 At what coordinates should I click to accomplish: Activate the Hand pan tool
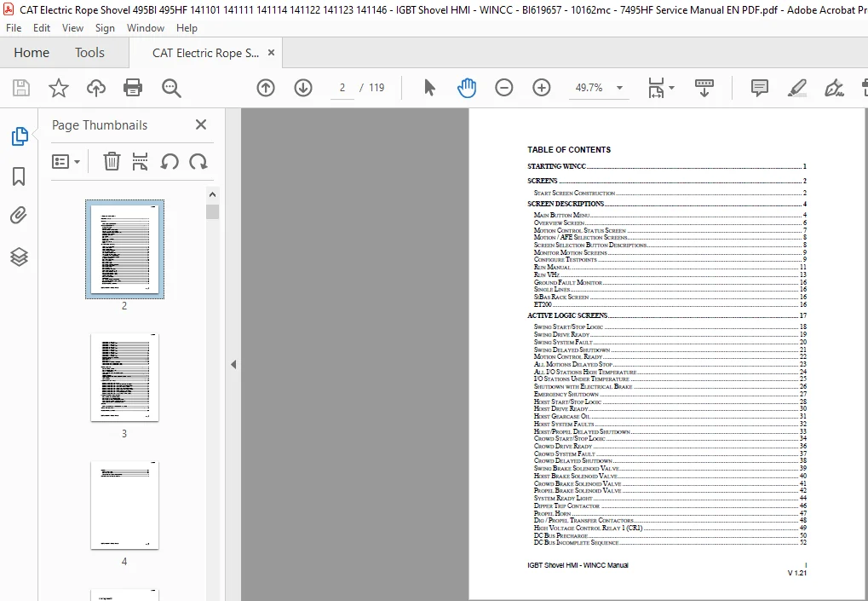(467, 88)
